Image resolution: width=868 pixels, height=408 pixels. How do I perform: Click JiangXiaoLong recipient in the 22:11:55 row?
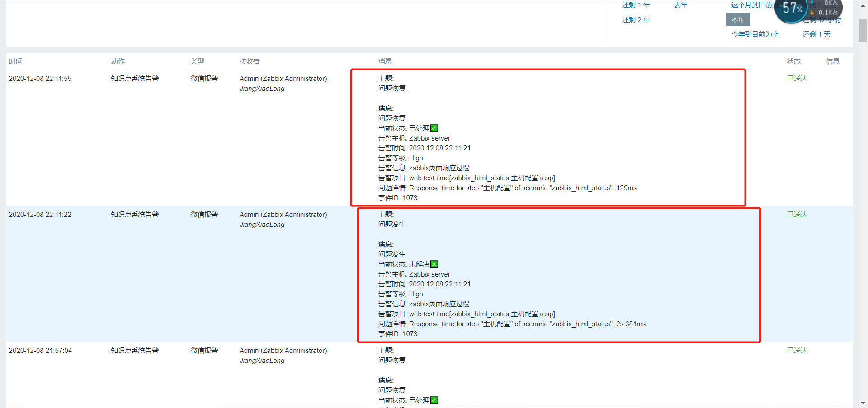click(262, 89)
